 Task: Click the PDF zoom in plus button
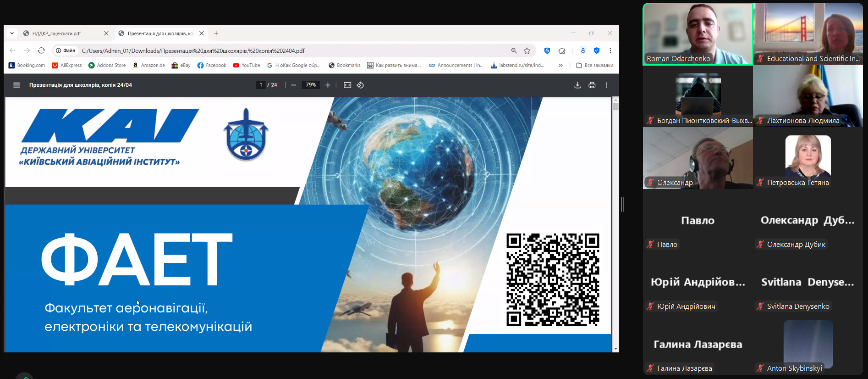click(x=328, y=85)
